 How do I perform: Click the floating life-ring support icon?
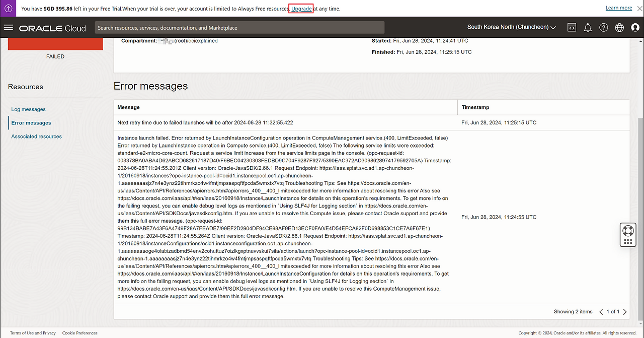pyautogui.click(x=627, y=231)
